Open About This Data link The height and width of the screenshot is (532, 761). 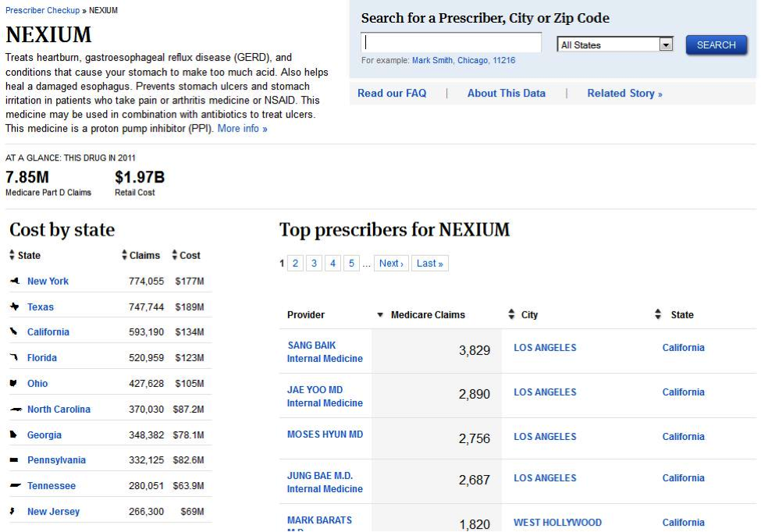507,93
